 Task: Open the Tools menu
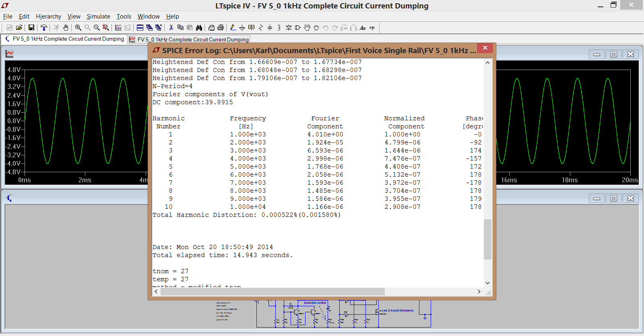(x=124, y=16)
